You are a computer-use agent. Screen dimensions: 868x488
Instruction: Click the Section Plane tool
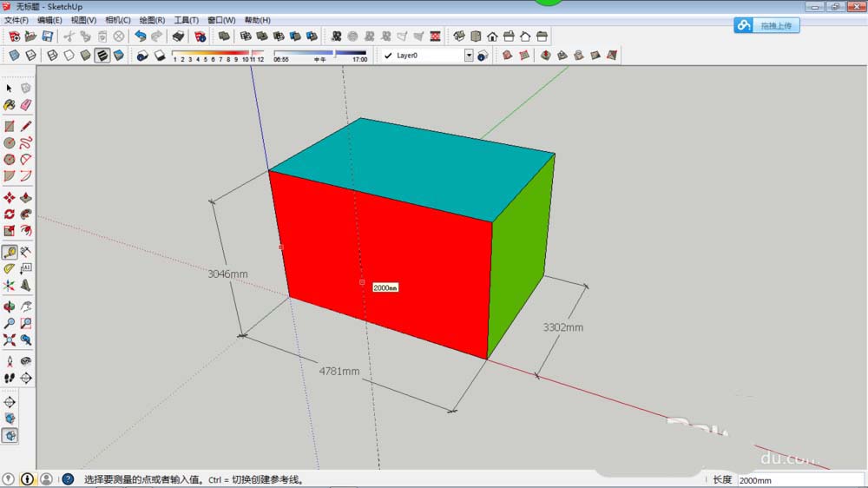[25, 378]
